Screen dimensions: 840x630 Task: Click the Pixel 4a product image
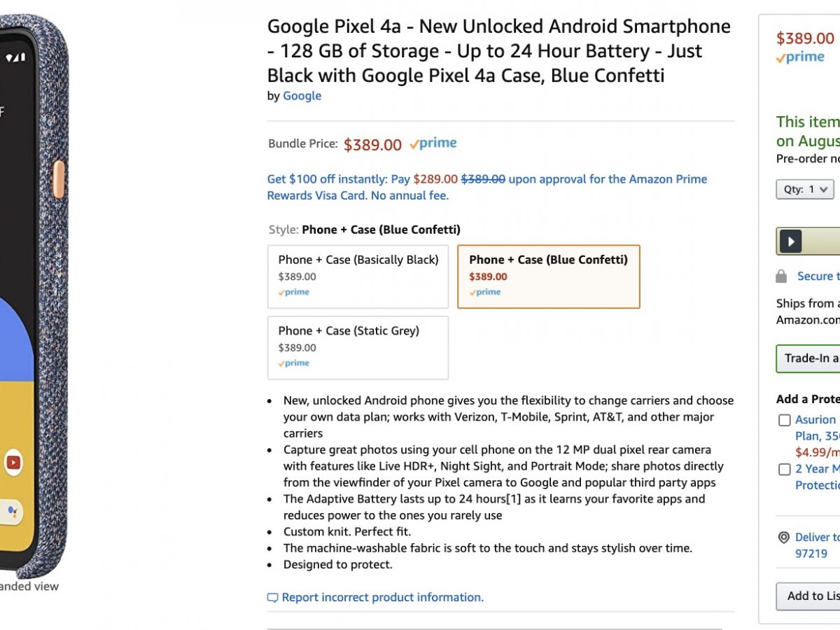(34, 294)
